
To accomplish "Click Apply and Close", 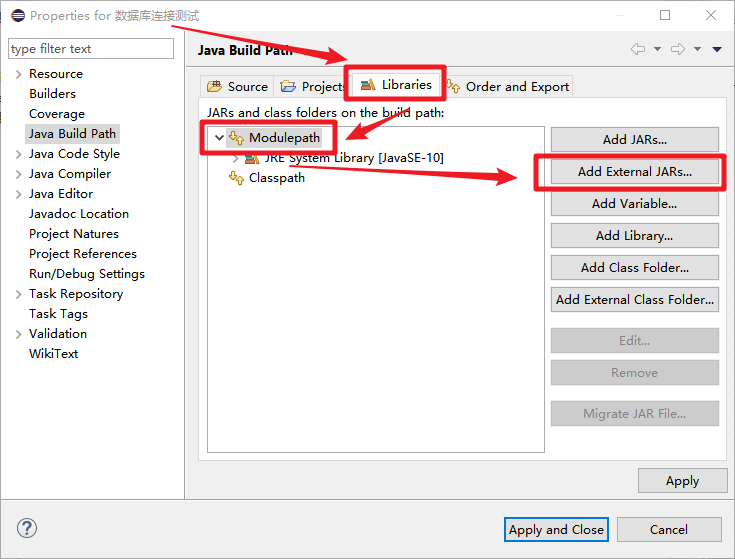I will coord(556,529).
